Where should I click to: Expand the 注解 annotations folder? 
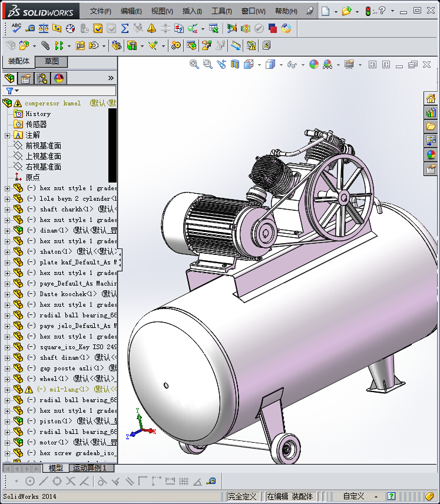click(7, 135)
